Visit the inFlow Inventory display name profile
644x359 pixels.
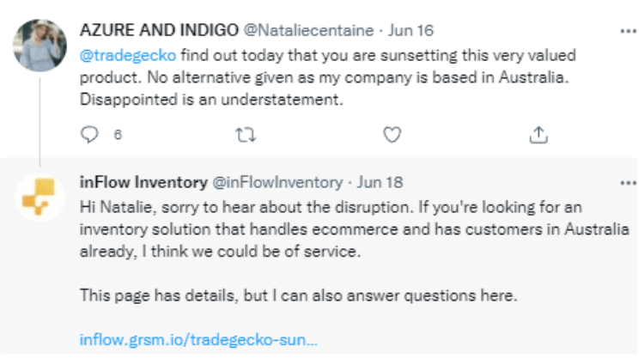pos(143,182)
